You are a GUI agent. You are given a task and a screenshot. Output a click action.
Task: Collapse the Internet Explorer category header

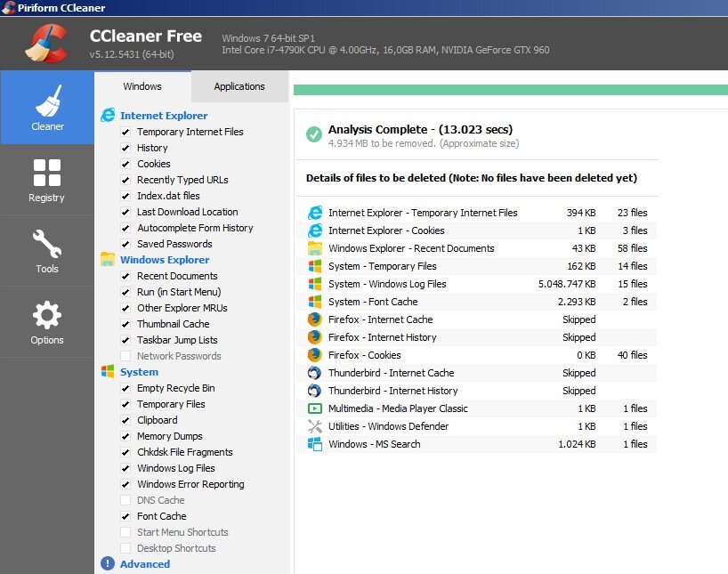164,116
